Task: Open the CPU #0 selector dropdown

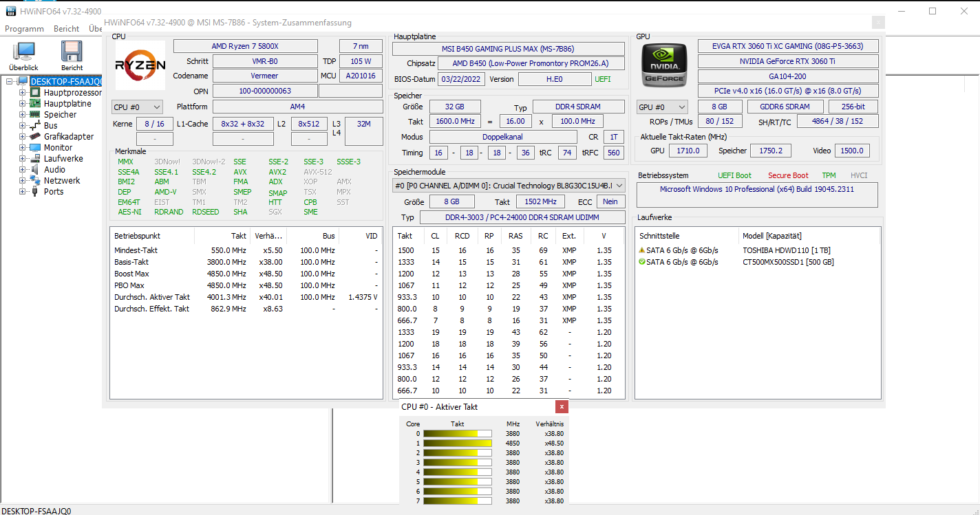Action: [x=138, y=107]
